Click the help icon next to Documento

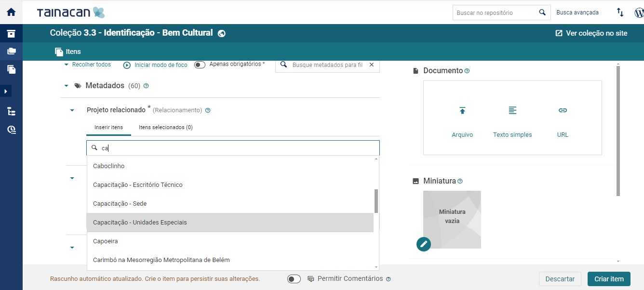pyautogui.click(x=467, y=71)
